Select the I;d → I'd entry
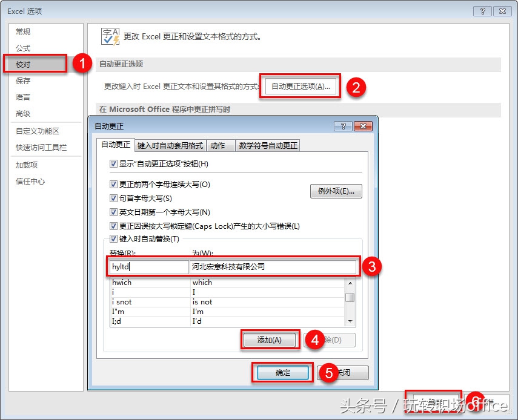The width and height of the screenshot is (518, 420). [227, 321]
